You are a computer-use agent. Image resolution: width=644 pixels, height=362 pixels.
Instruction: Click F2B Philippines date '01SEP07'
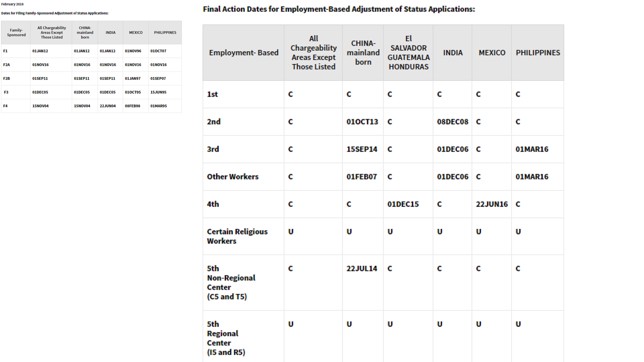coord(158,78)
